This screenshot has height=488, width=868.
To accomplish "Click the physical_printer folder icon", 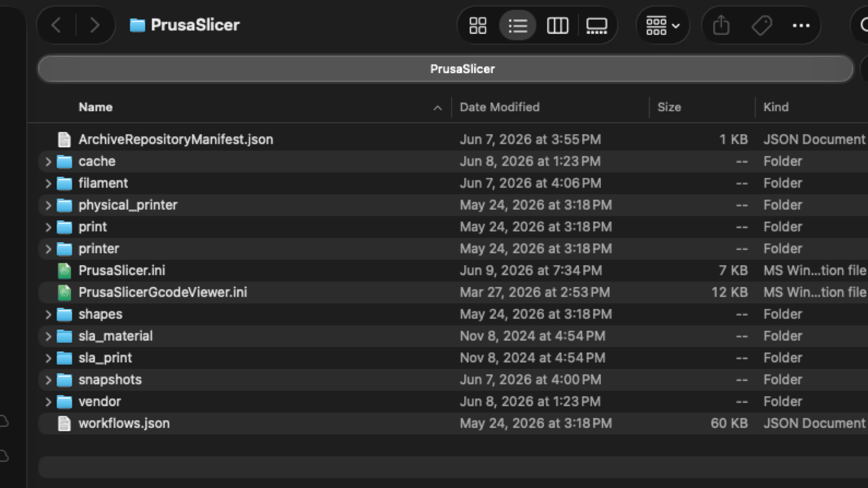I will [x=64, y=205].
